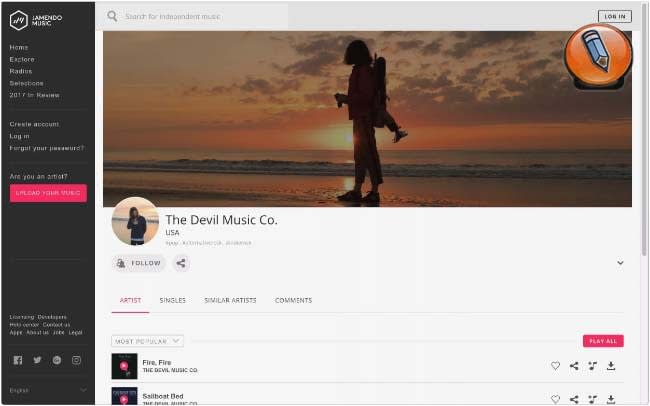
Task: Share the Sailboat Bed track
Action: [x=574, y=399]
